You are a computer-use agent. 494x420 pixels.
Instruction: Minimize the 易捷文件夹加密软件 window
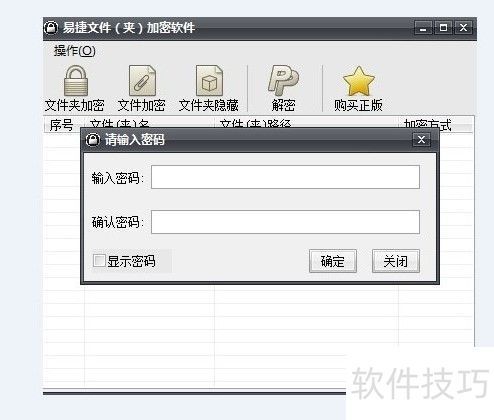423,28
